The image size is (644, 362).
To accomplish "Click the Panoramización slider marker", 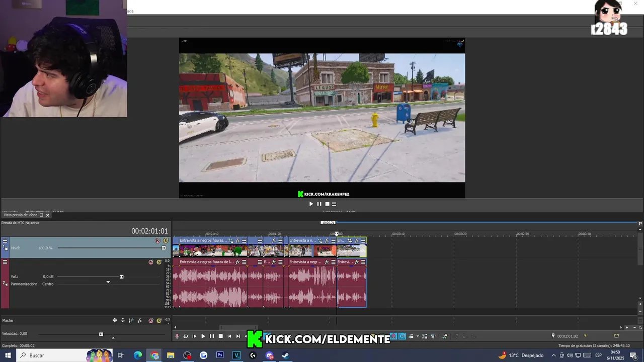I will click(108, 283).
